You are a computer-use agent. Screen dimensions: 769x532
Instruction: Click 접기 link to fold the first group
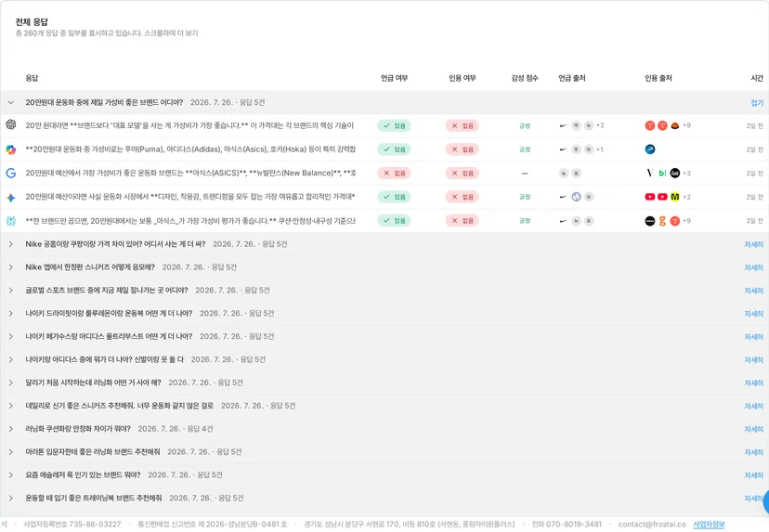(757, 102)
